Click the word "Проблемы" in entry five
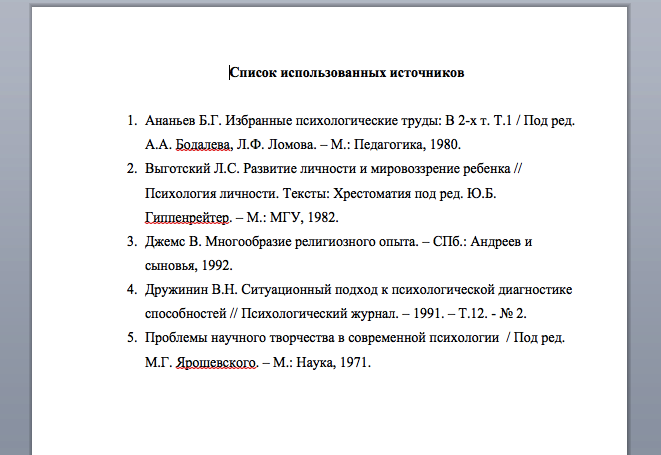The height and width of the screenshot is (455, 661). coord(178,339)
